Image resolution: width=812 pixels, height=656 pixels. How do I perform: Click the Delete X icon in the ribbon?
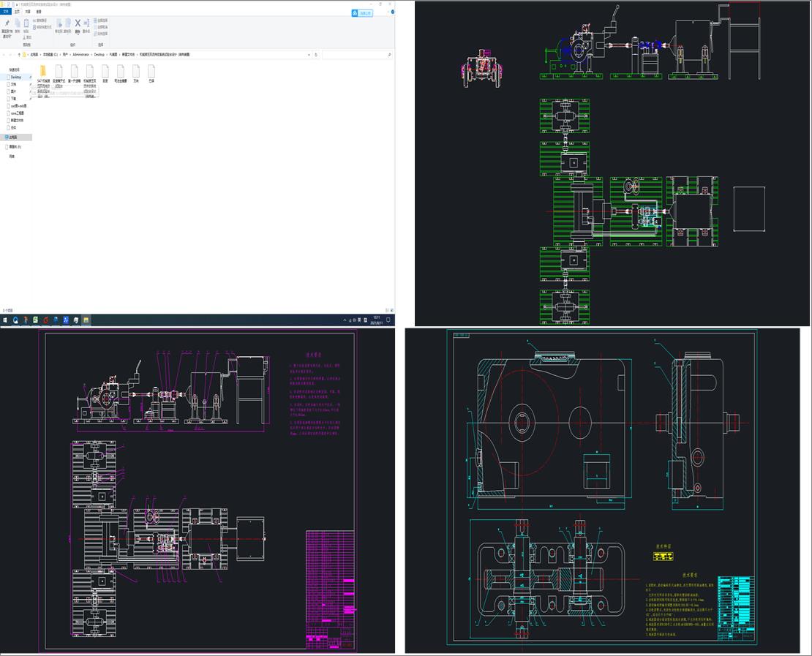(x=78, y=23)
